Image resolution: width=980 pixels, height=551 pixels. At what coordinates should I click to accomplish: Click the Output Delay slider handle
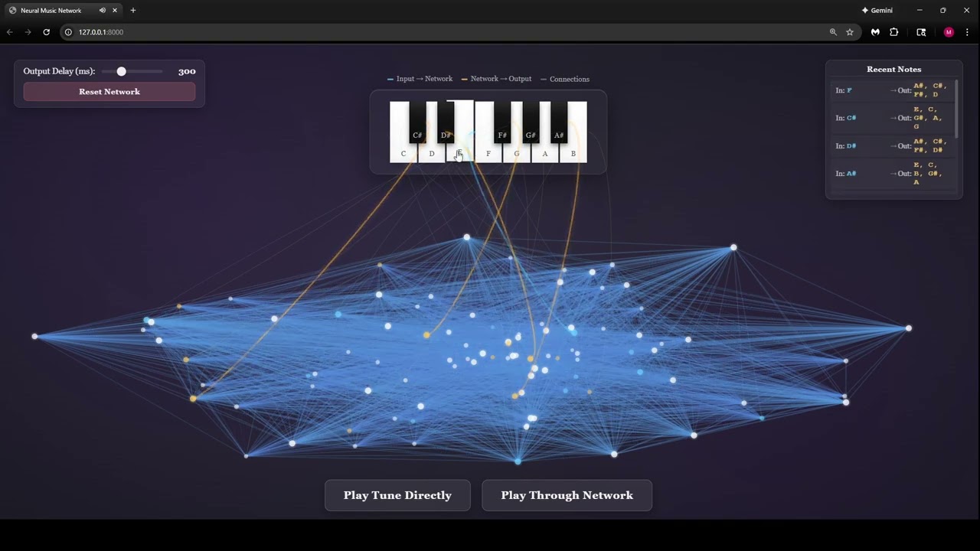121,71
